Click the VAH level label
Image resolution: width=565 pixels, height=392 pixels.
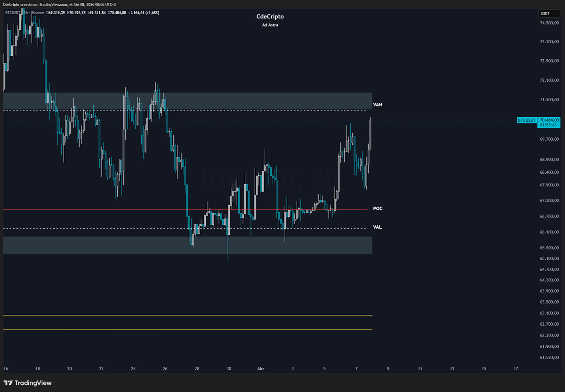tap(378, 104)
